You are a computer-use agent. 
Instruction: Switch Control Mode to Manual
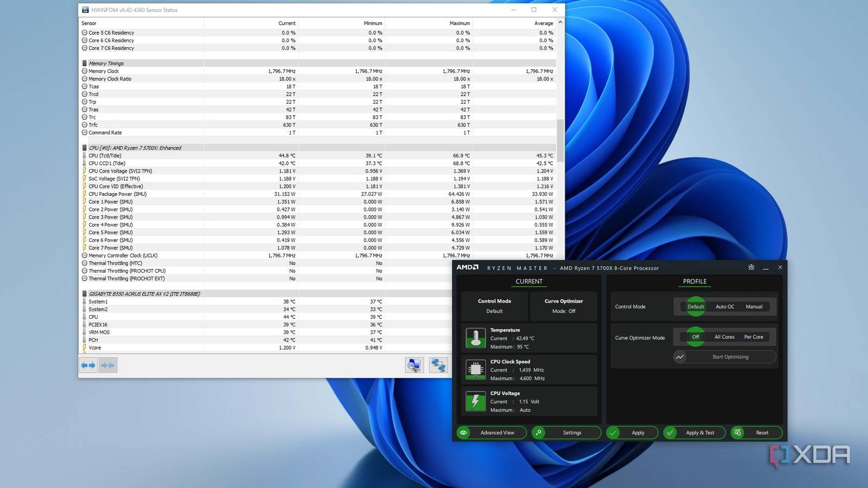click(754, 306)
